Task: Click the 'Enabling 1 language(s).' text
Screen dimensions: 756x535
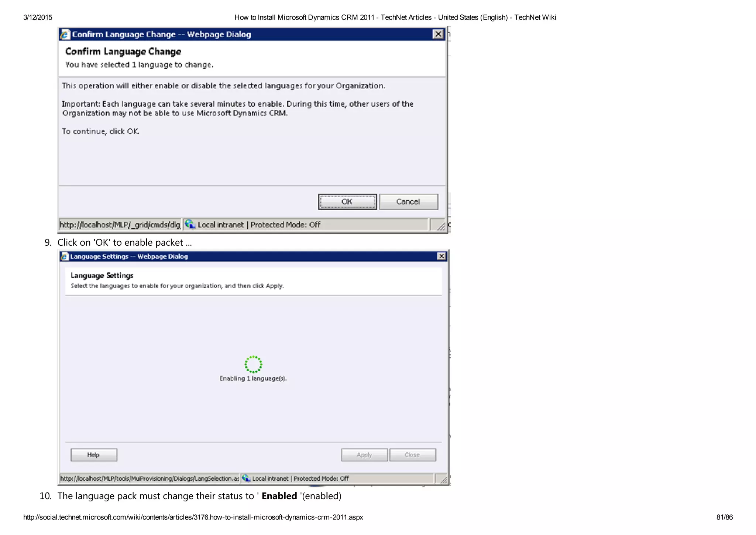Action: (253, 378)
